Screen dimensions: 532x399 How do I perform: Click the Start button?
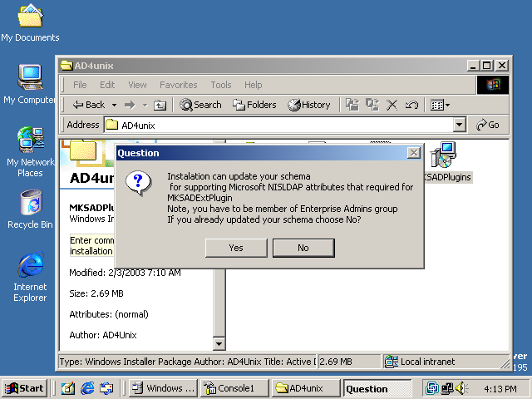pyautogui.click(x=24, y=388)
